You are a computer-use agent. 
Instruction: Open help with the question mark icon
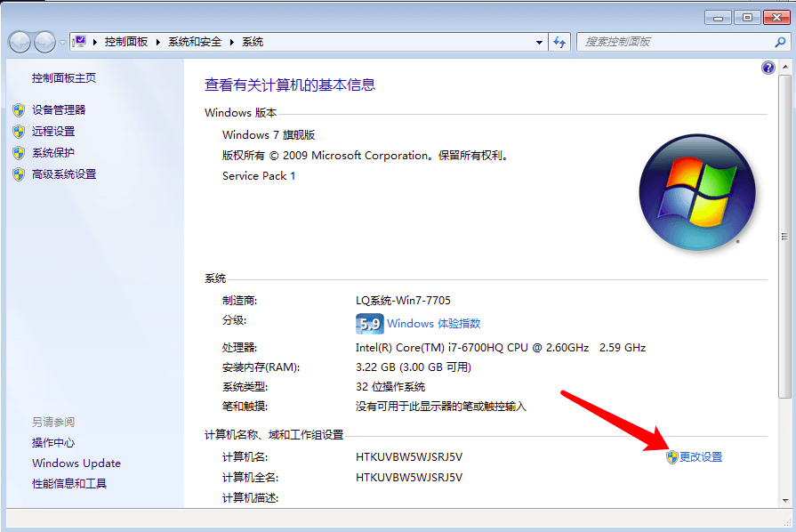coord(768,68)
